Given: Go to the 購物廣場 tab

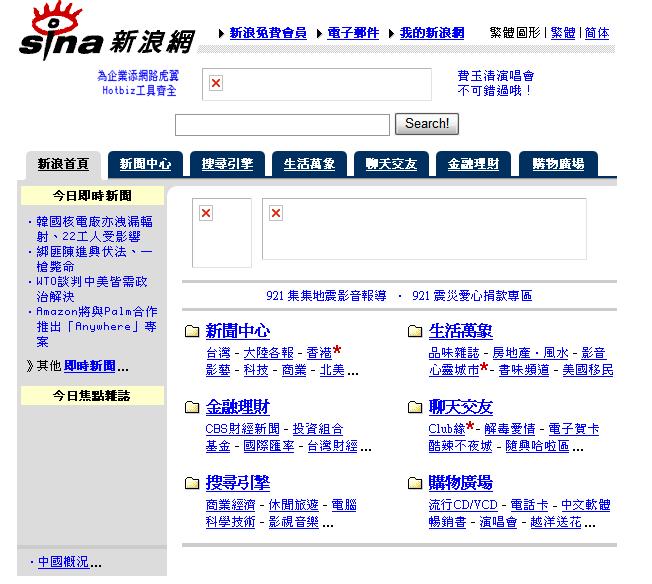Looking at the screenshot, I should (x=558, y=164).
